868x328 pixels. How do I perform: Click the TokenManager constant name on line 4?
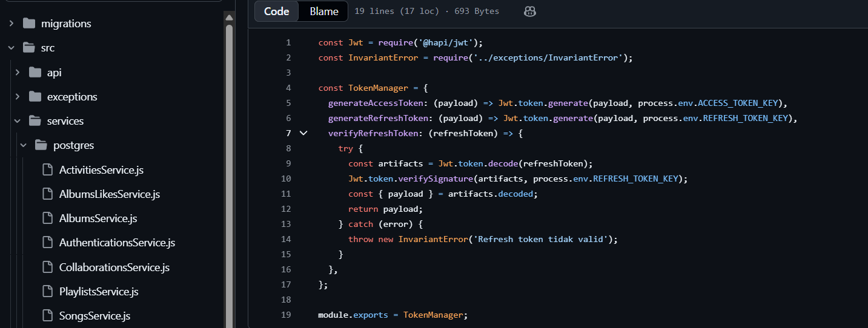[x=379, y=88]
